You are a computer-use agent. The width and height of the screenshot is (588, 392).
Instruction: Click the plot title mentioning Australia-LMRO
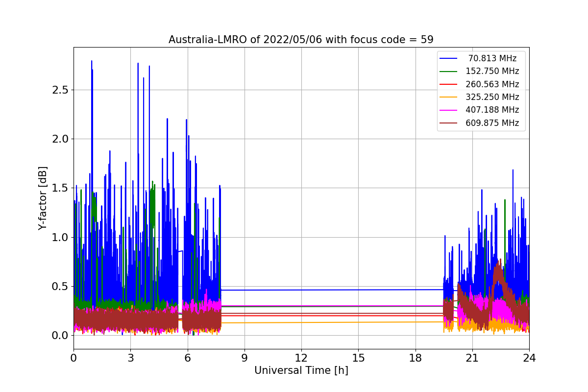tap(301, 40)
